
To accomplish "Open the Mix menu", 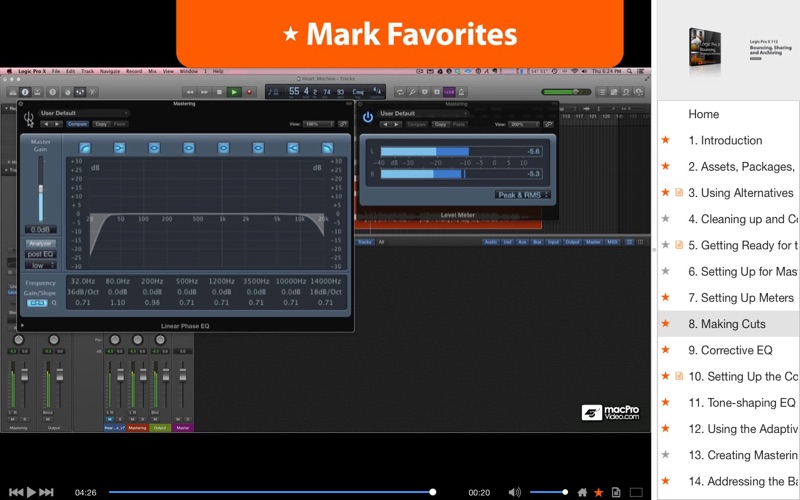I will (152, 71).
